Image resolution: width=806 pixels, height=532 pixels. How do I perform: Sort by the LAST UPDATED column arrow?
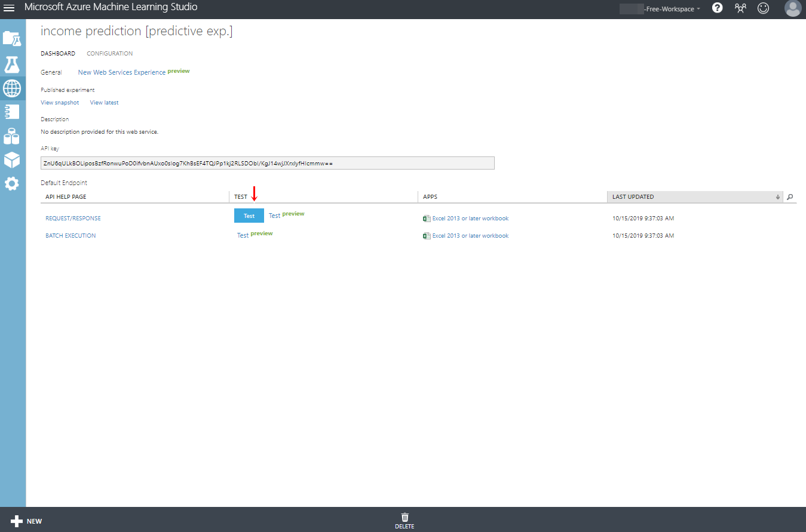coord(777,197)
